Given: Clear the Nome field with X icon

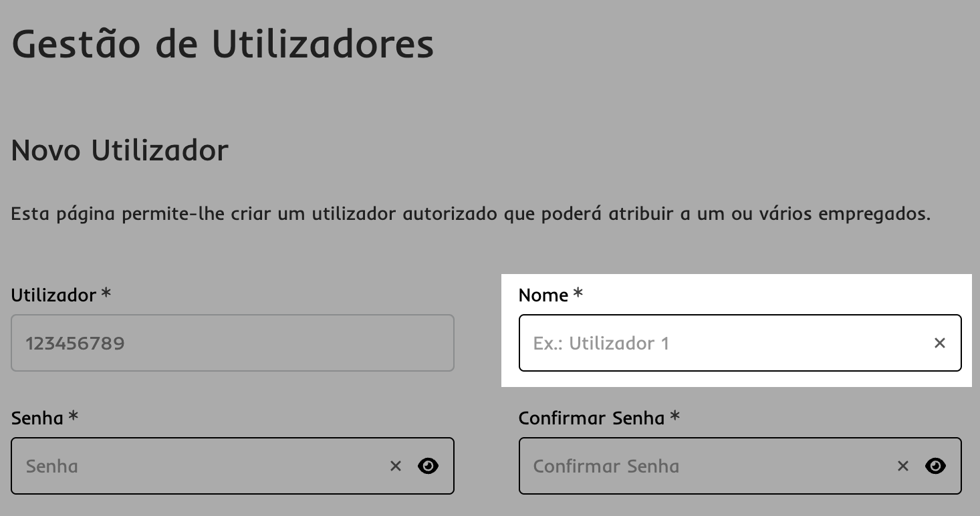Looking at the screenshot, I should click(x=939, y=343).
